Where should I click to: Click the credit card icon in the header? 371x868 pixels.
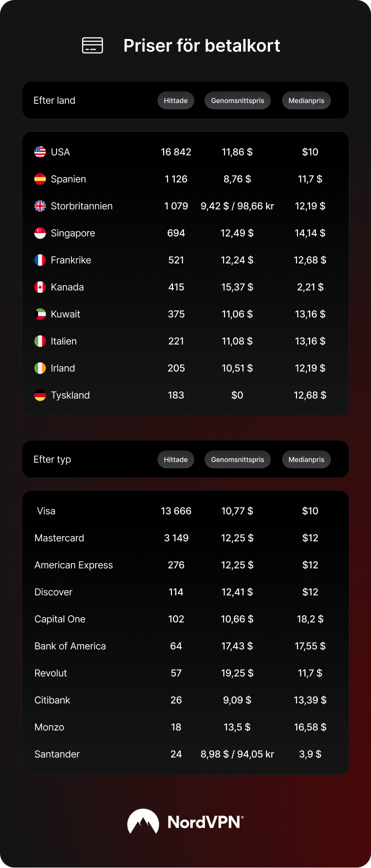(x=92, y=45)
